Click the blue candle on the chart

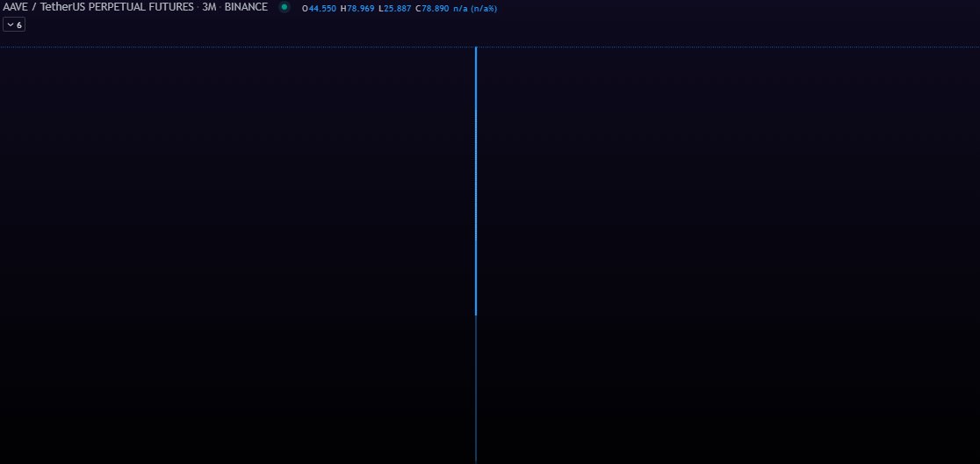(x=476, y=181)
